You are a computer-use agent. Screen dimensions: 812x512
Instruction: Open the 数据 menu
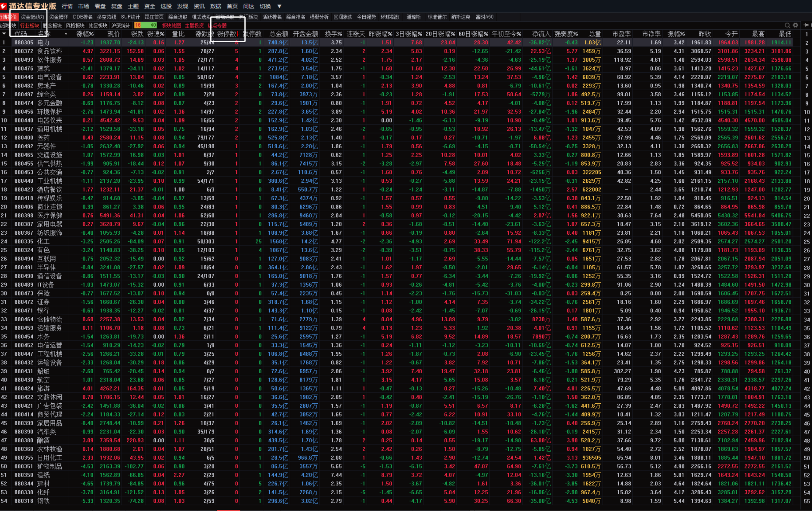click(216, 6)
